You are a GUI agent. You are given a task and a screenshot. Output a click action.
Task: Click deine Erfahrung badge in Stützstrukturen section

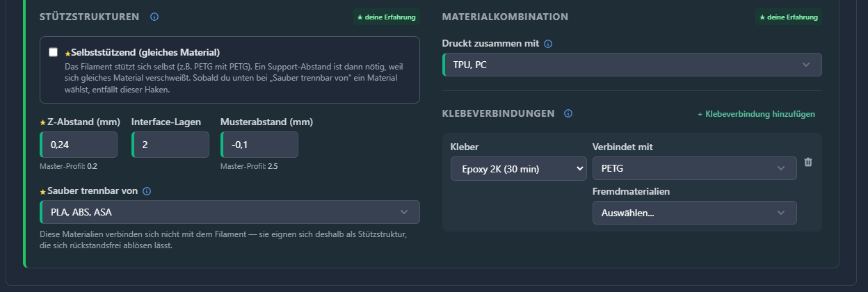tap(386, 17)
